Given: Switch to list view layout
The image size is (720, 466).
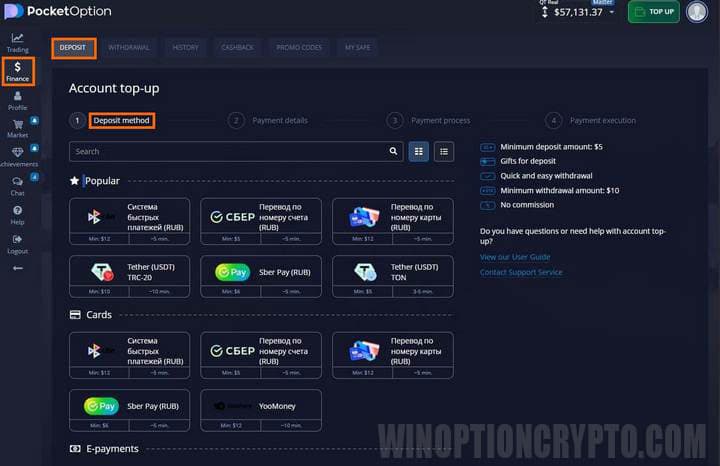Looking at the screenshot, I should [x=443, y=151].
